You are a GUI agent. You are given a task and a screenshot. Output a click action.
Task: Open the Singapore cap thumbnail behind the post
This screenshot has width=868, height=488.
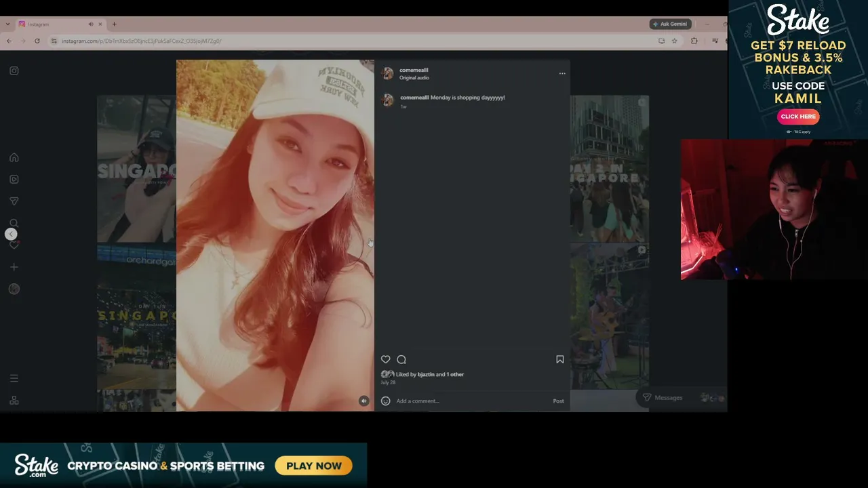coord(136,169)
